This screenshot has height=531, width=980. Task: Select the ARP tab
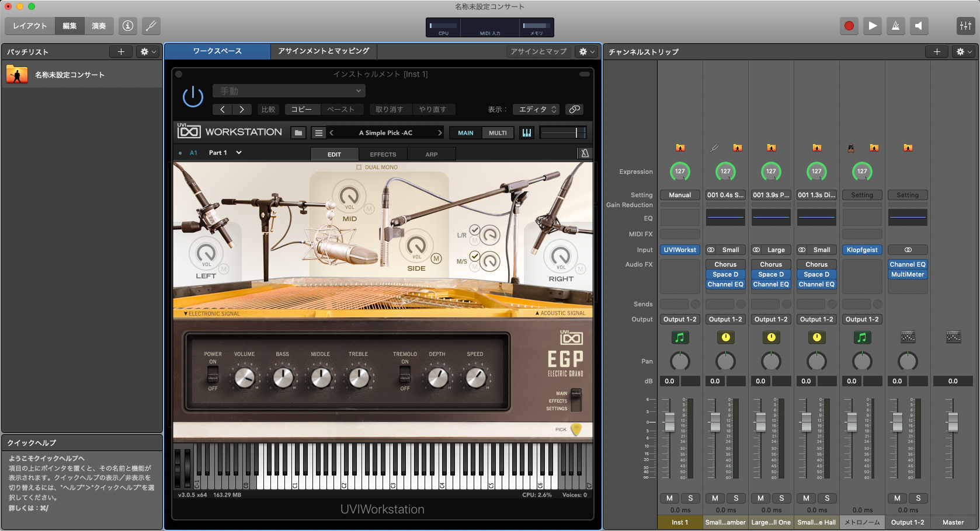pos(432,154)
